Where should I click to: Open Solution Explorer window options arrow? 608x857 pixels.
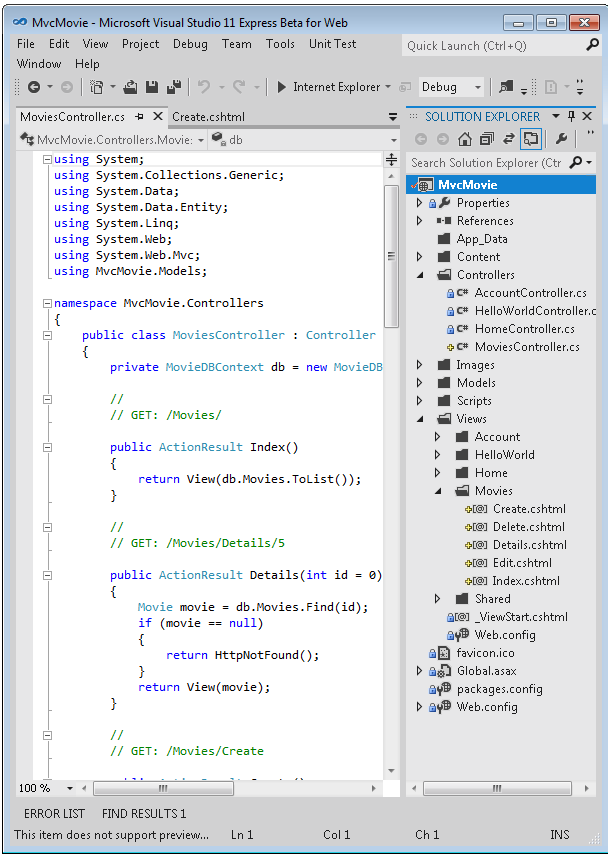point(556,116)
